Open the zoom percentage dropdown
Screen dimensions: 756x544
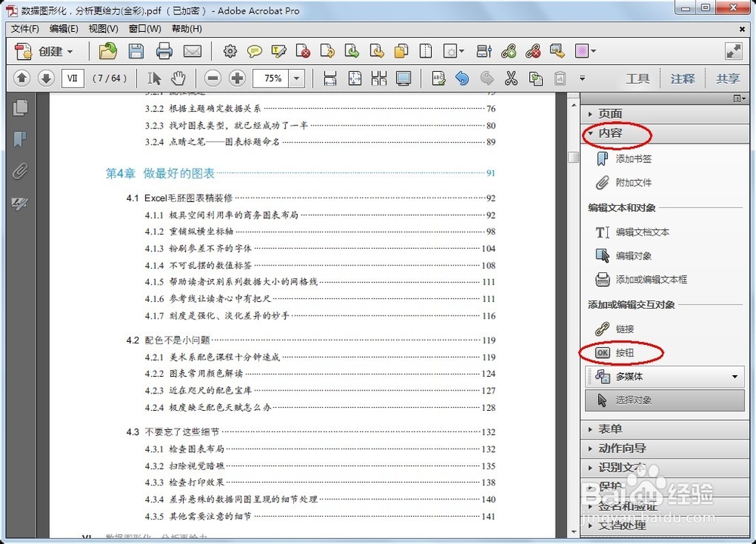[296, 78]
